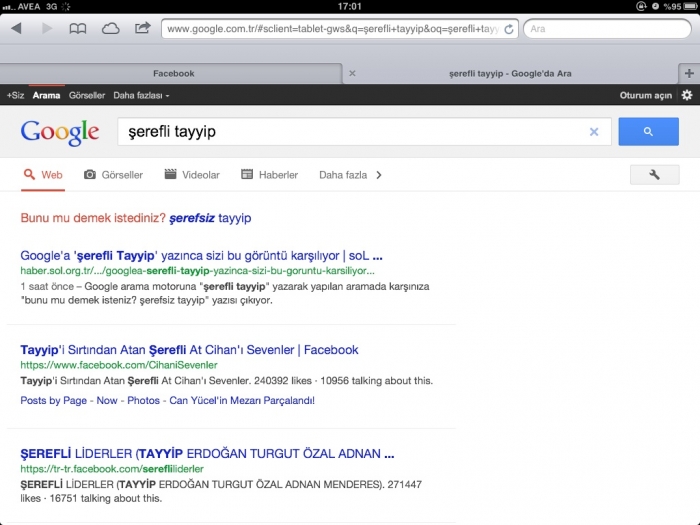Open the settings gear icon

click(x=687, y=95)
